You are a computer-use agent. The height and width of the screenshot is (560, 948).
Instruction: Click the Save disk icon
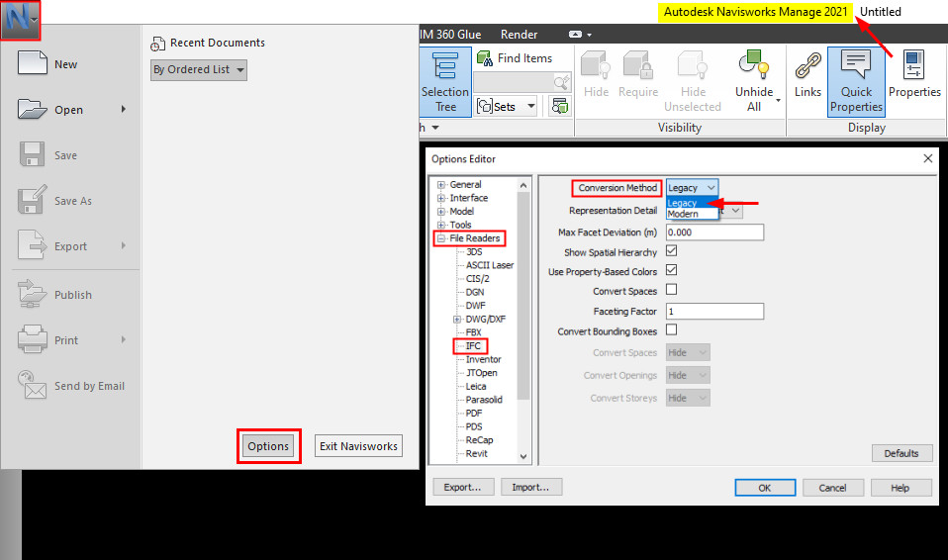32,154
